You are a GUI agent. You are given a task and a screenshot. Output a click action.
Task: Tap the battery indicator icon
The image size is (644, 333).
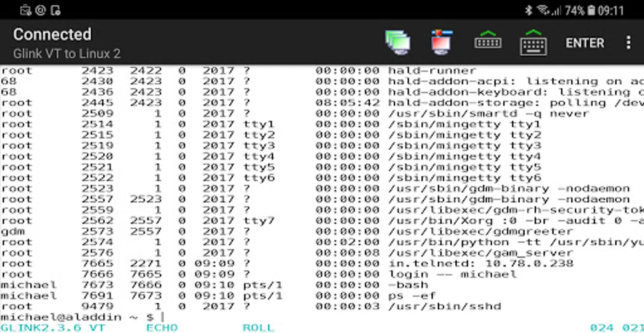pyautogui.click(x=591, y=10)
